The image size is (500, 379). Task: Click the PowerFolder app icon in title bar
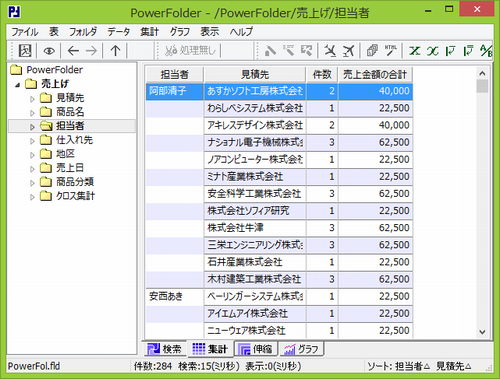[x=14, y=12]
